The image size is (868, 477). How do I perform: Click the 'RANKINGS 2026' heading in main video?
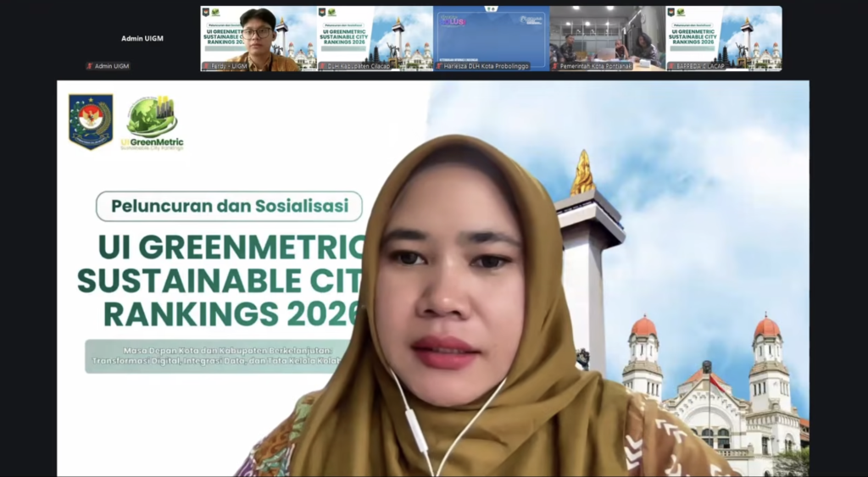[231, 313]
